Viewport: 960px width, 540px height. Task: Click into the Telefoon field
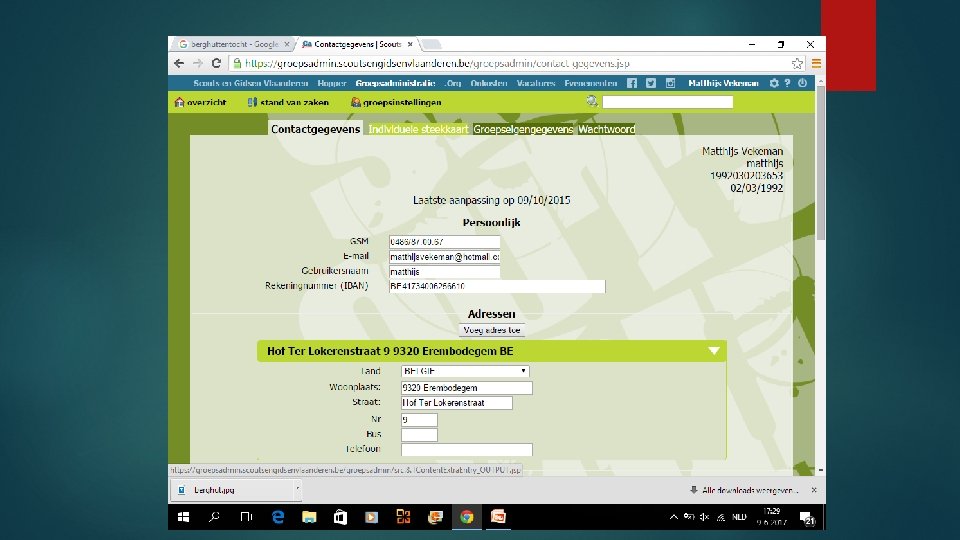[x=467, y=449]
